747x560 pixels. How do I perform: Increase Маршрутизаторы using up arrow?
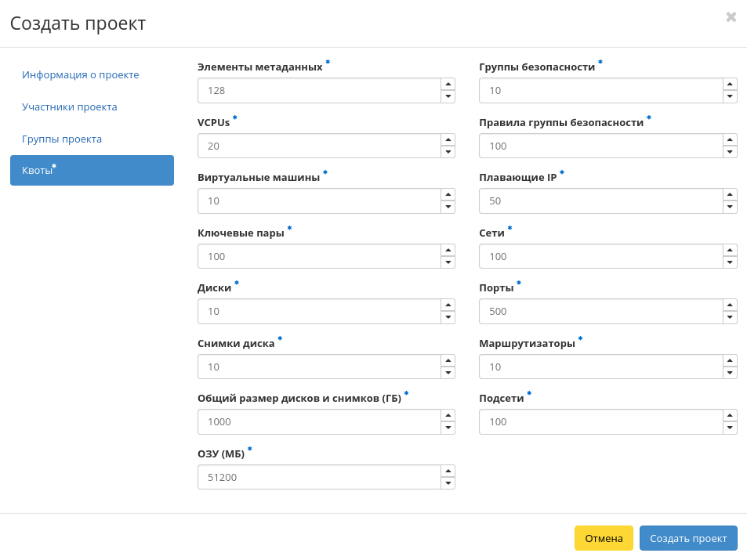point(729,360)
